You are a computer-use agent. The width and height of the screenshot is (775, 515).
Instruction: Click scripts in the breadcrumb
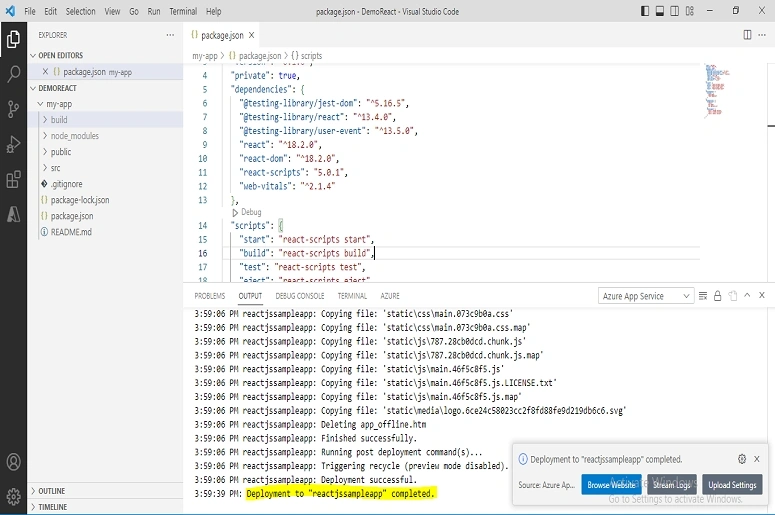pos(311,56)
